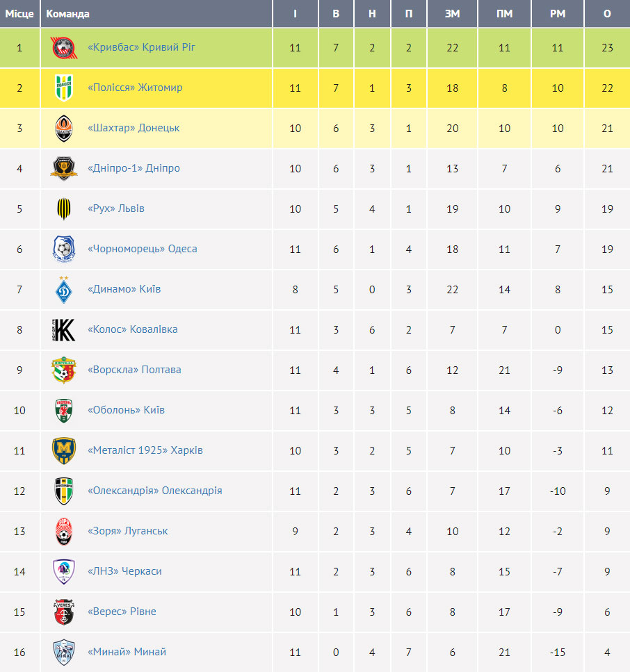Select the Shakhtar Donetsk team emblem
The width and height of the screenshot is (630, 672).
point(64,128)
